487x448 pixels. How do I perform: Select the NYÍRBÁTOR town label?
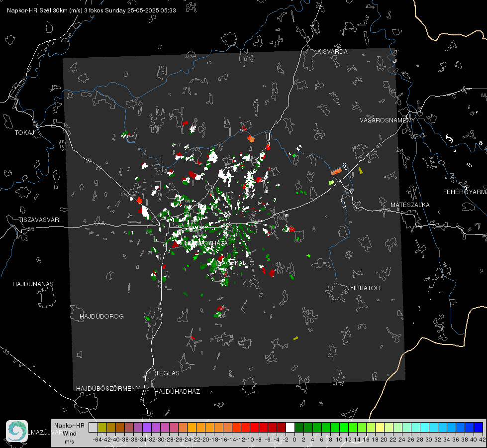363,288
